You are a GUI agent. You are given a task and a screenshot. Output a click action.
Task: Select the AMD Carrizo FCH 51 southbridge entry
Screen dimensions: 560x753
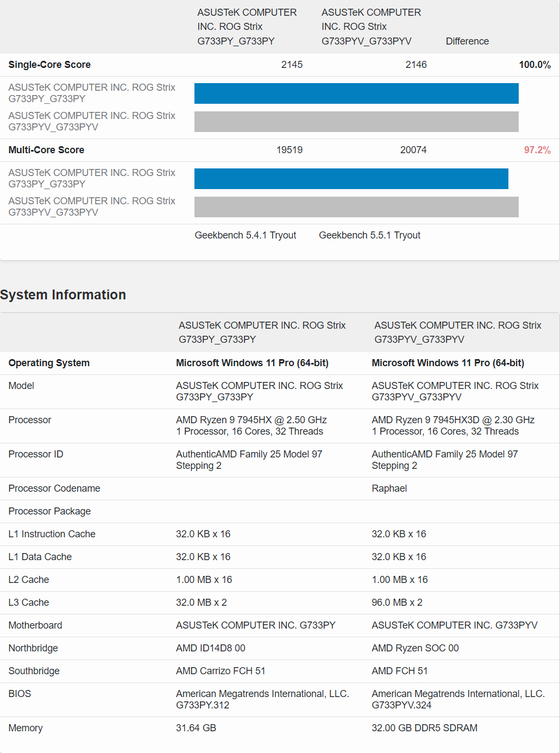tap(221, 671)
